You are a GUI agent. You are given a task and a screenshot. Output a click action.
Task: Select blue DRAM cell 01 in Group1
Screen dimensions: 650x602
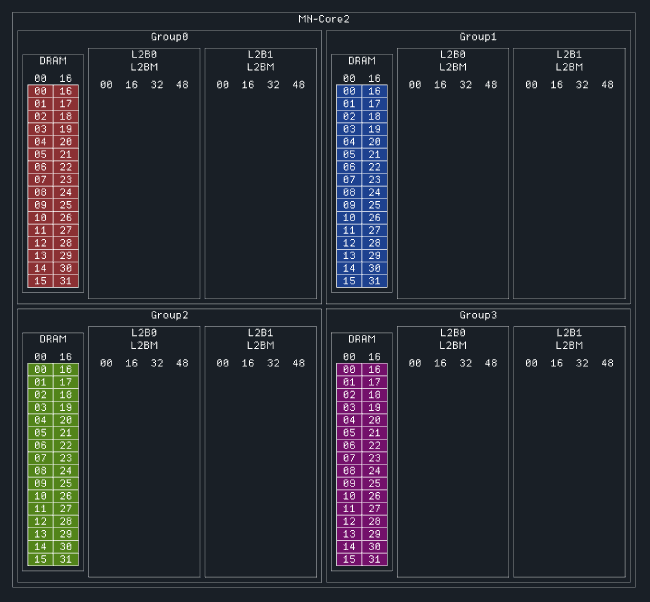click(x=349, y=104)
